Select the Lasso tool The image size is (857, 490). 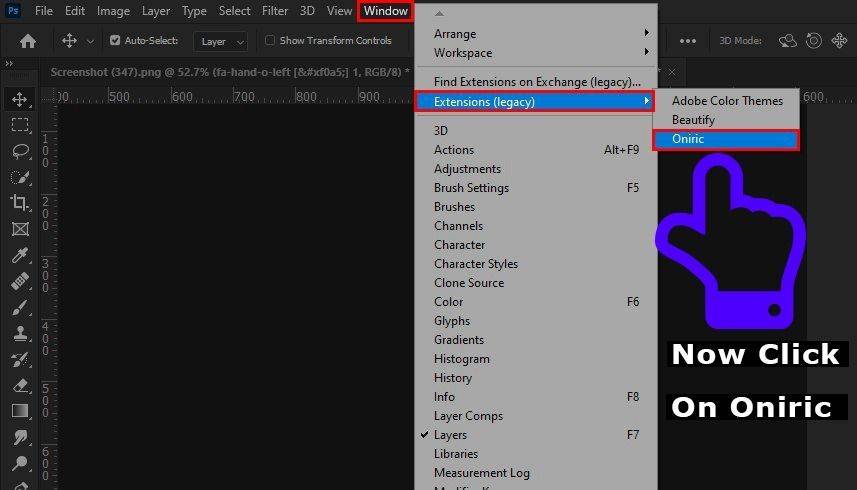pos(20,151)
